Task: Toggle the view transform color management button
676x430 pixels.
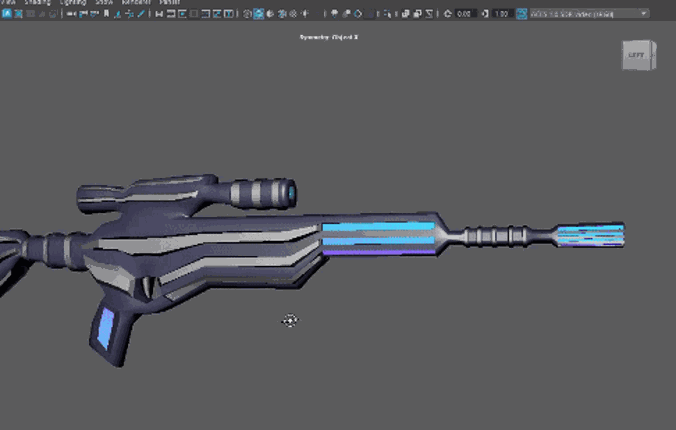Action: pyautogui.click(x=520, y=14)
